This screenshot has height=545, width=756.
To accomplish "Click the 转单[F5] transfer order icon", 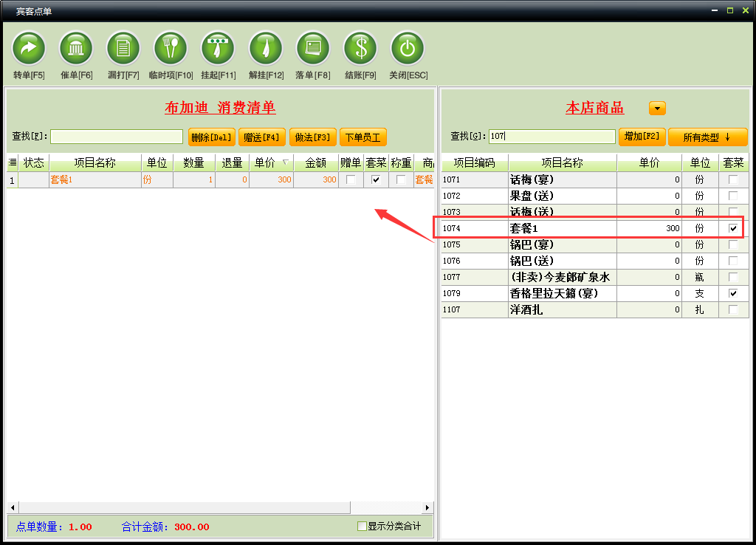I will (x=29, y=49).
